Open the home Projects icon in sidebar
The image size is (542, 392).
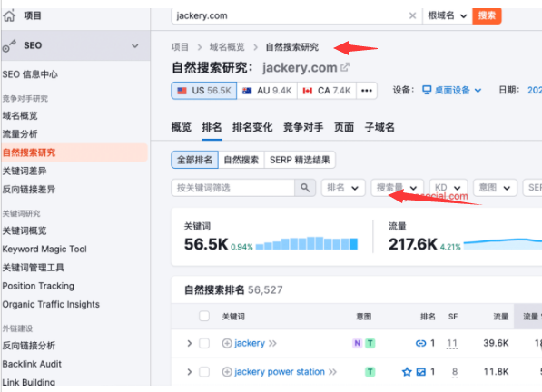pos(9,15)
